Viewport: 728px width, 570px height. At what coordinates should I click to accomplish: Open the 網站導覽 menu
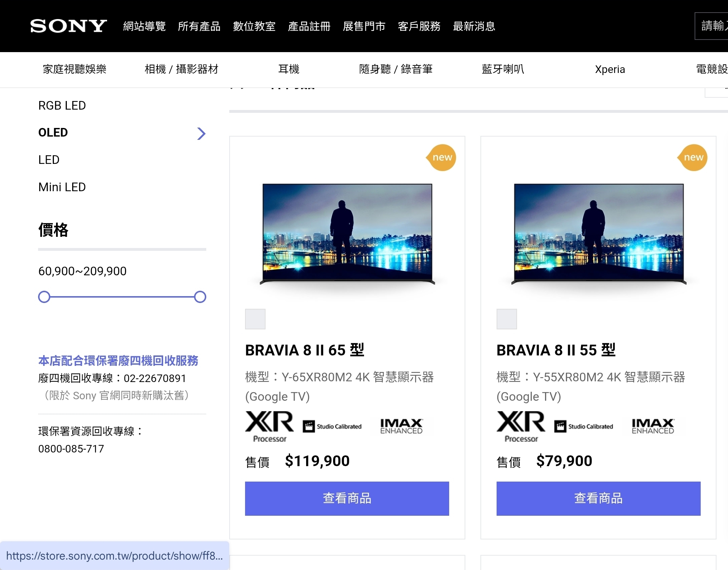tap(144, 26)
